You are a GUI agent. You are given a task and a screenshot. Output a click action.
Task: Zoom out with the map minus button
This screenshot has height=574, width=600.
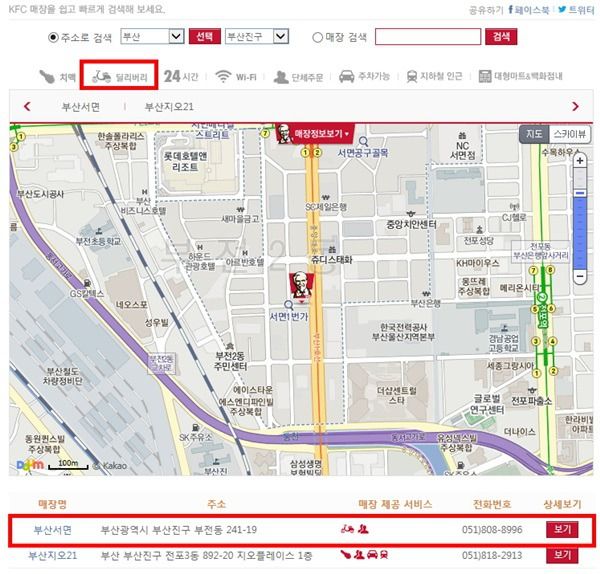pyautogui.click(x=580, y=276)
